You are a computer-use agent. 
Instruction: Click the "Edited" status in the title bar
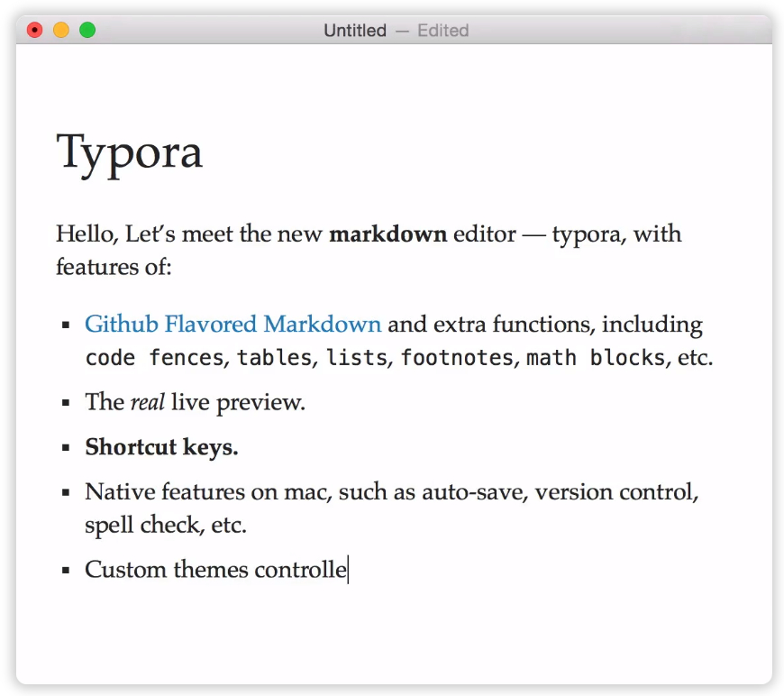[443, 31]
